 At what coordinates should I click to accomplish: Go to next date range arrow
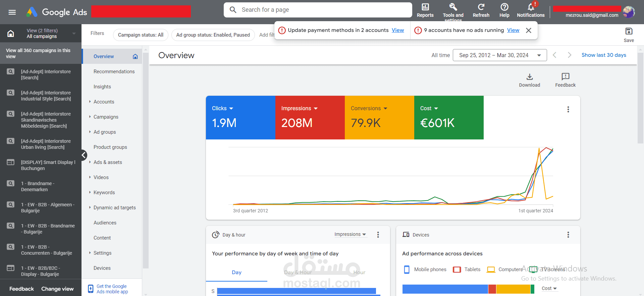tap(569, 55)
